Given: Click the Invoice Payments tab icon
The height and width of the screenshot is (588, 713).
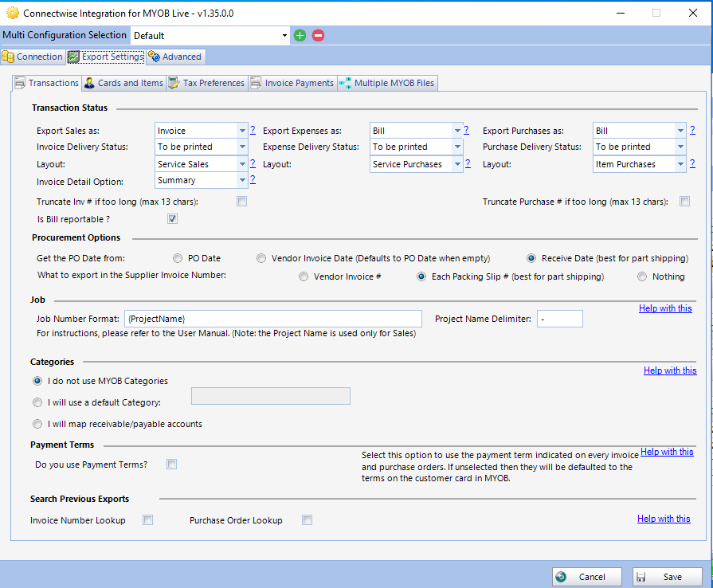Looking at the screenshot, I should click(256, 83).
